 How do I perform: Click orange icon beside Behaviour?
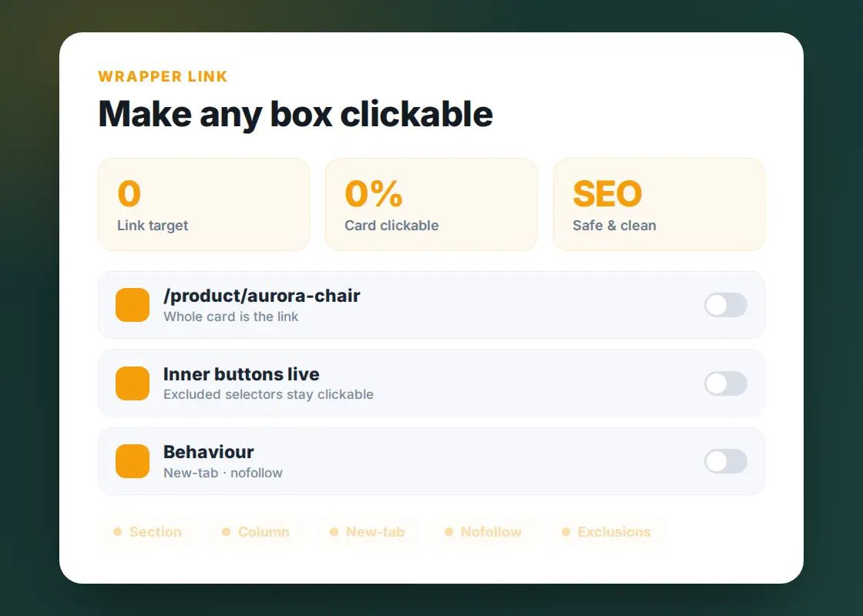coord(133,461)
